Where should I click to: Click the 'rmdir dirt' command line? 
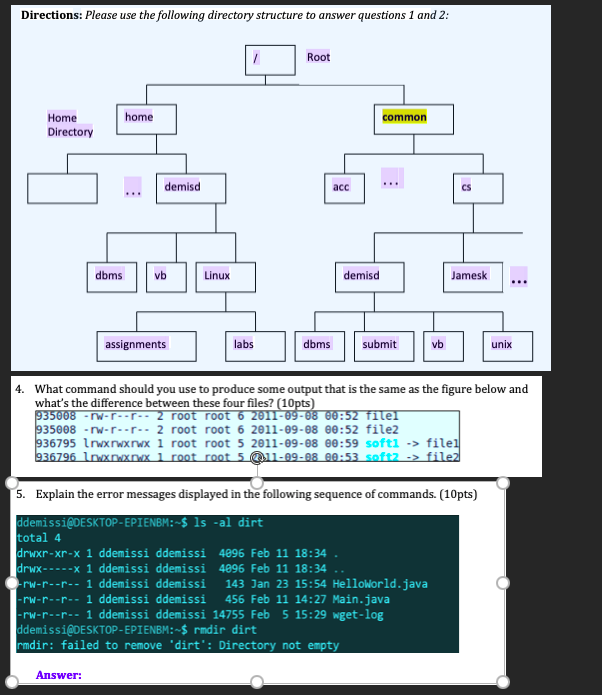point(137,630)
